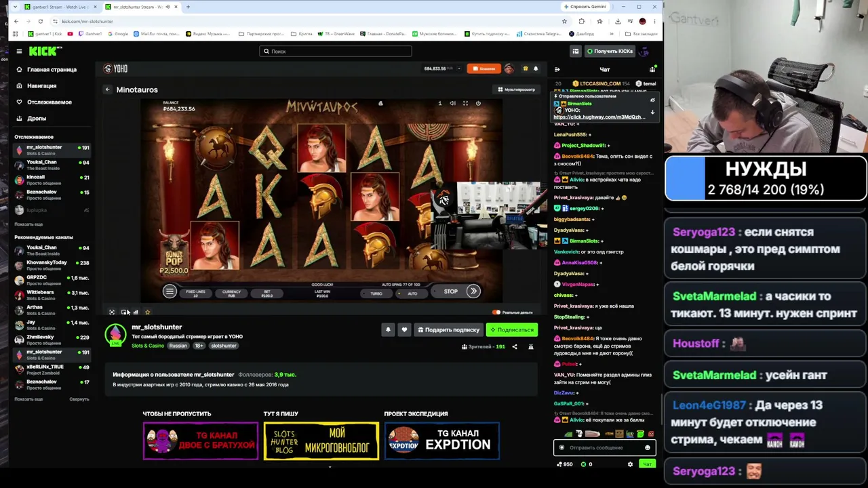This screenshot has width=868, height=488.
Task: Stop the auto spins with STOP
Action: click(x=451, y=291)
